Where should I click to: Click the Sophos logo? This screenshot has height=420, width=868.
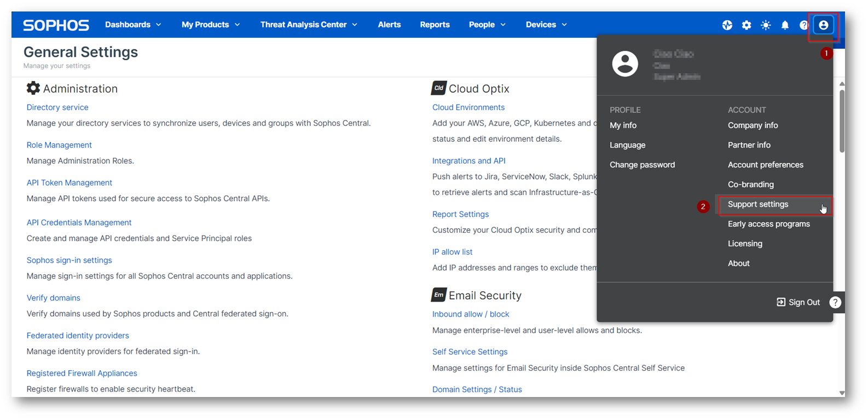(x=56, y=25)
